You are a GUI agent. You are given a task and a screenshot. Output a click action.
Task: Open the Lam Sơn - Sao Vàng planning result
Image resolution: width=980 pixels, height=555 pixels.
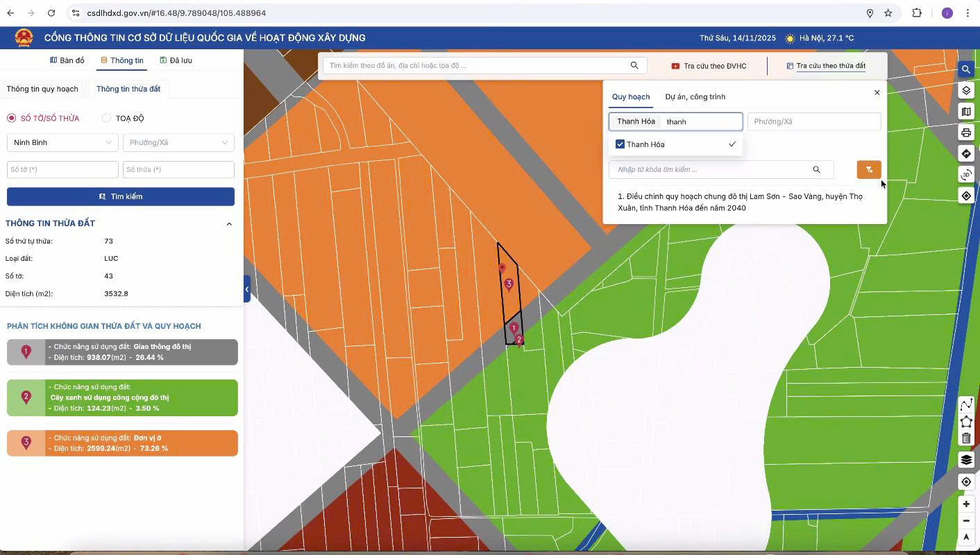click(740, 203)
